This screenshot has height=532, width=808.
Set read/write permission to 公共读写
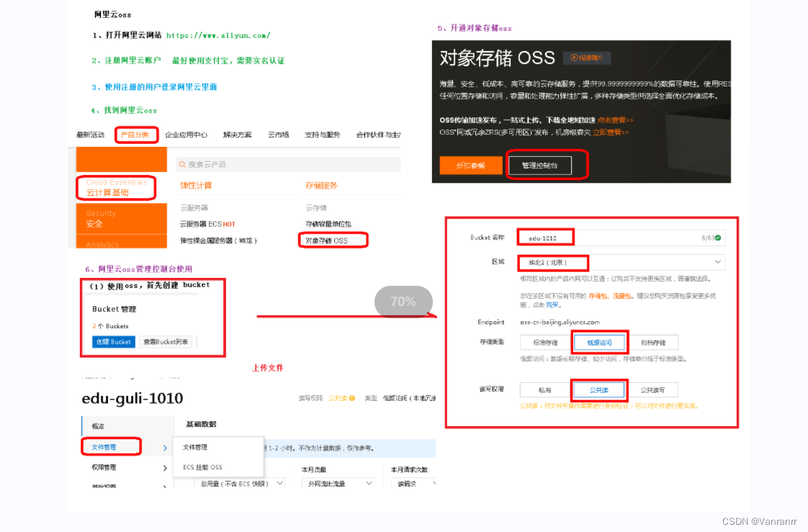click(653, 390)
